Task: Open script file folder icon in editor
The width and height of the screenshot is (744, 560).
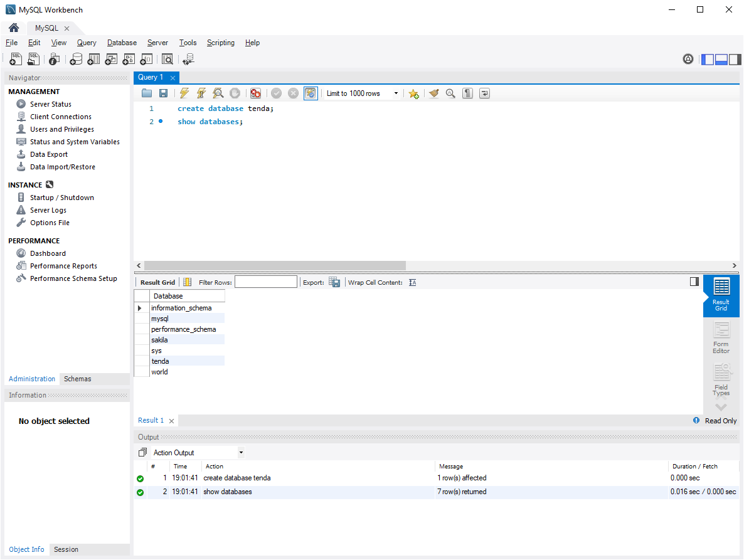Action: coord(147,93)
